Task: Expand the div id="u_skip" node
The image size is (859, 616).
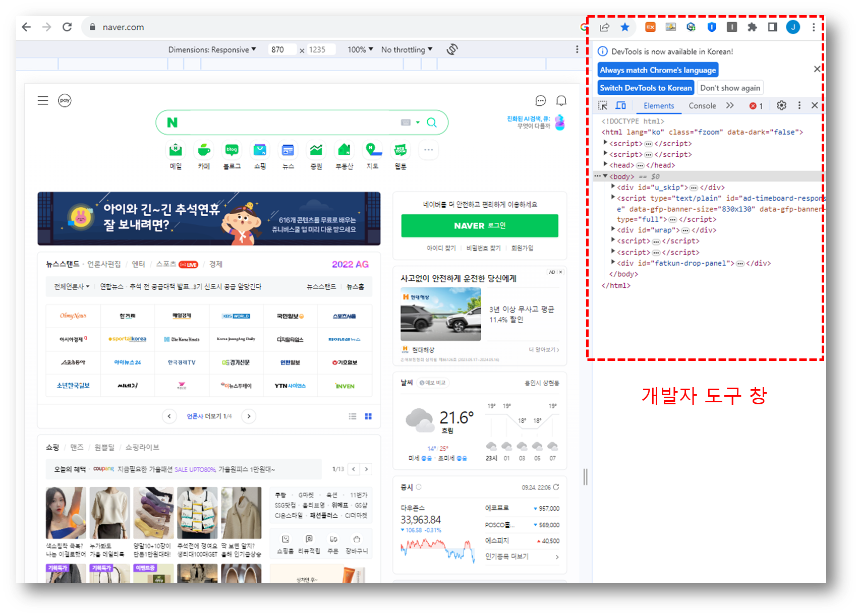Action: (x=613, y=187)
